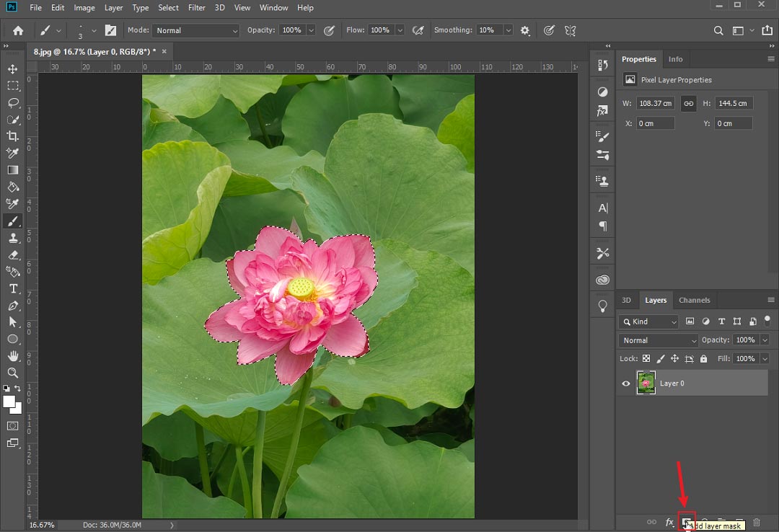Click the Add layer mask icon
The width and height of the screenshot is (779, 532).
pos(687,521)
